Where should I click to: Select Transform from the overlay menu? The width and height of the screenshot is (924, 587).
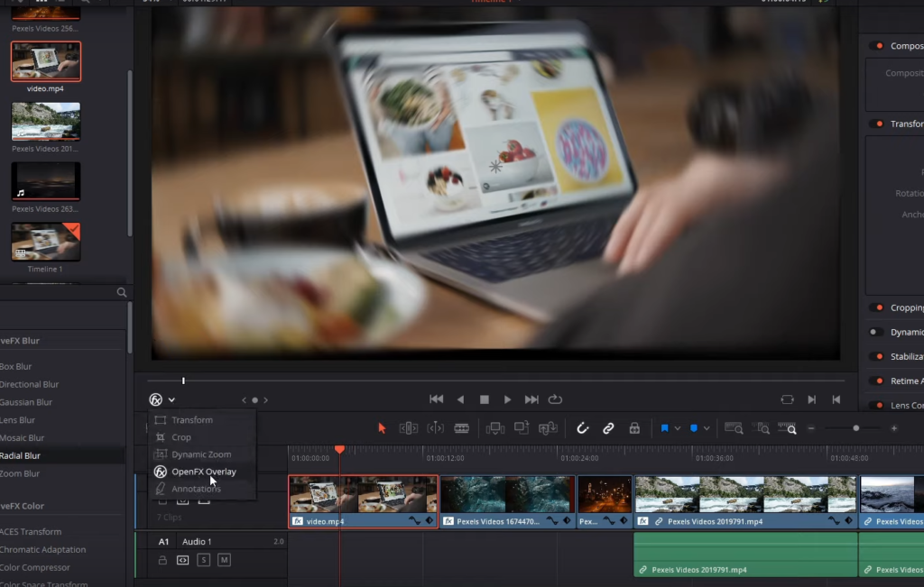pyautogui.click(x=201, y=420)
